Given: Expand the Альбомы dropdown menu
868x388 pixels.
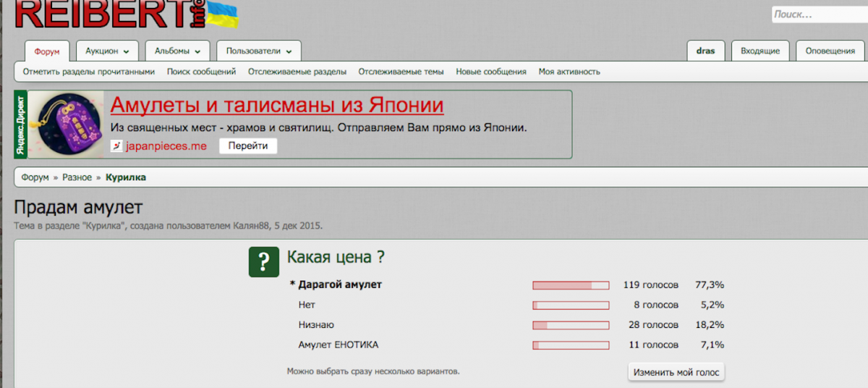Looking at the screenshot, I should [x=177, y=51].
